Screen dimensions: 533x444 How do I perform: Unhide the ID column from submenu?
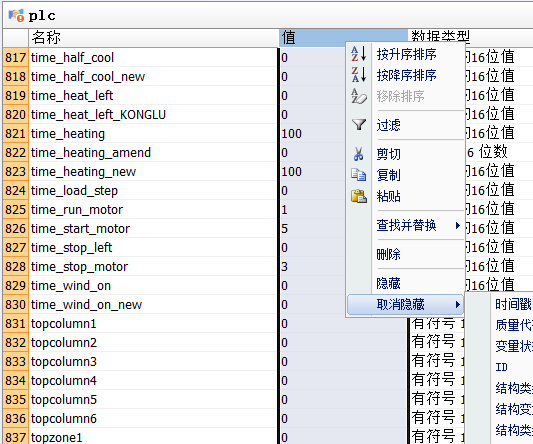[501, 367]
